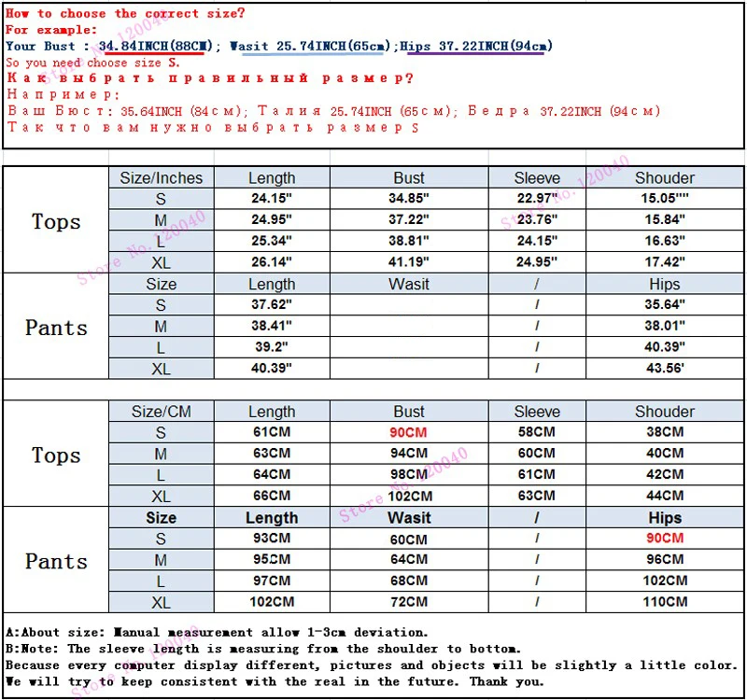Click the red "90CM" Bust cell
This screenshot has height=700, width=747.
click(409, 432)
